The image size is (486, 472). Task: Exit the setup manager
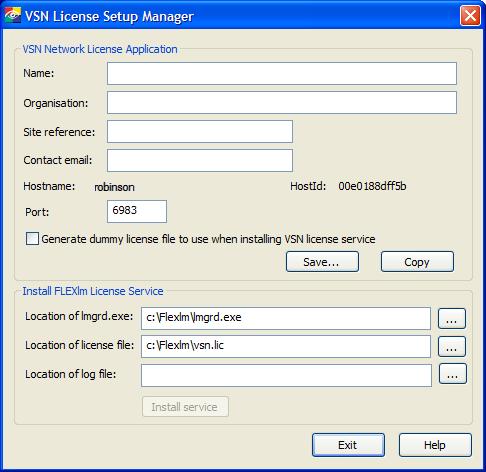348,445
